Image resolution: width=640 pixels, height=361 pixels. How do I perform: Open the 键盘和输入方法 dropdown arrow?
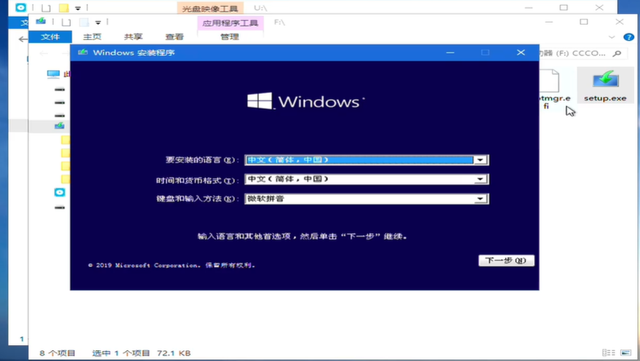[480, 198]
